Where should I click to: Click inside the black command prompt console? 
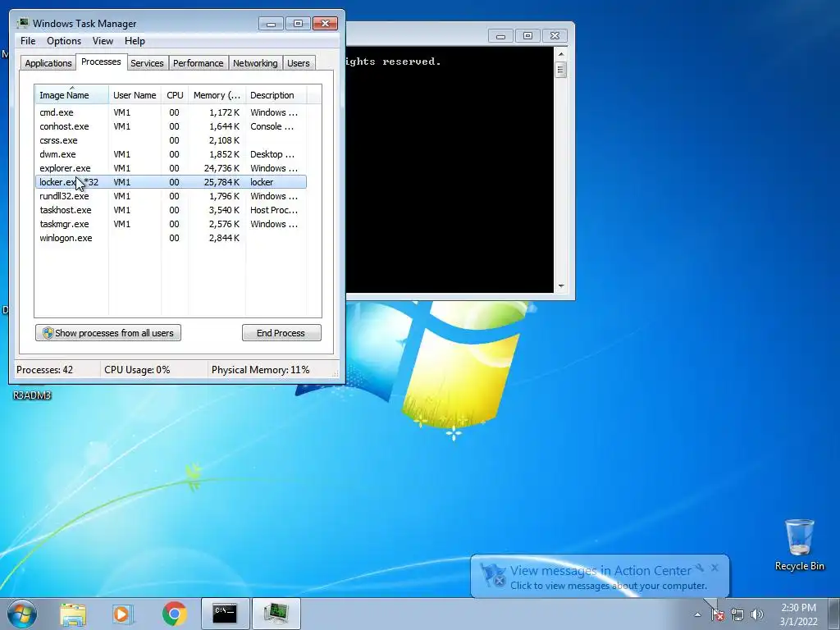tap(450, 170)
